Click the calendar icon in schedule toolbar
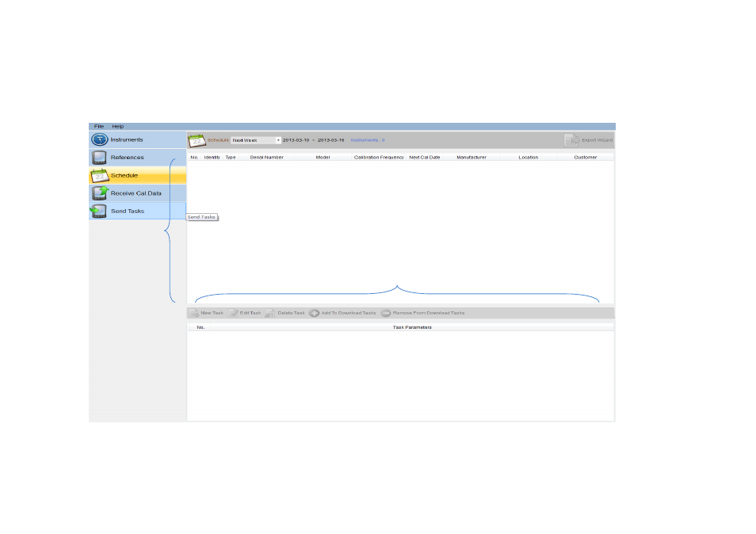This screenshot has height=534, width=756. [197, 140]
